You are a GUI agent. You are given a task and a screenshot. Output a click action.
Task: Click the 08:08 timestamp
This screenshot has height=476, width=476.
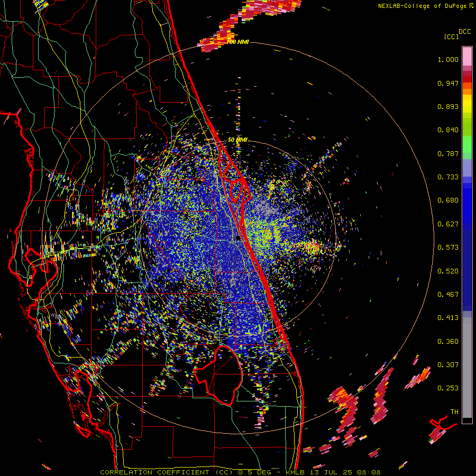click(x=369, y=472)
